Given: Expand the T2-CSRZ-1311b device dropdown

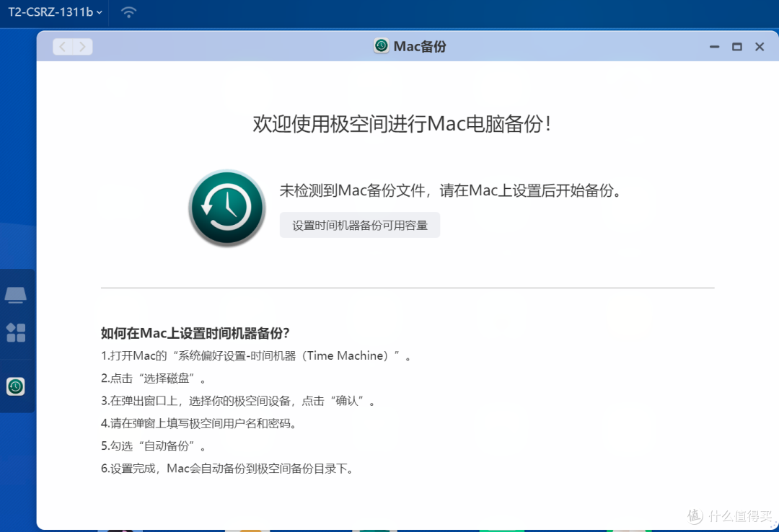Looking at the screenshot, I should click(55, 12).
